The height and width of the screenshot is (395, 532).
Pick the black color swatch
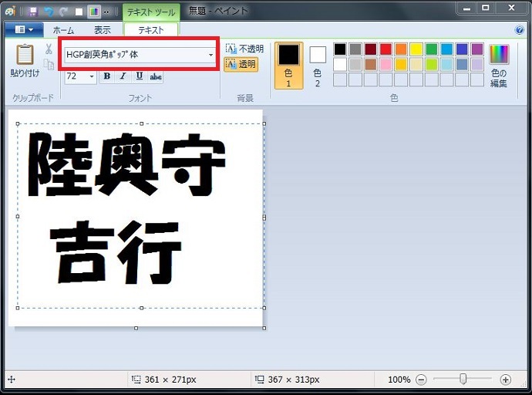pyautogui.click(x=340, y=49)
